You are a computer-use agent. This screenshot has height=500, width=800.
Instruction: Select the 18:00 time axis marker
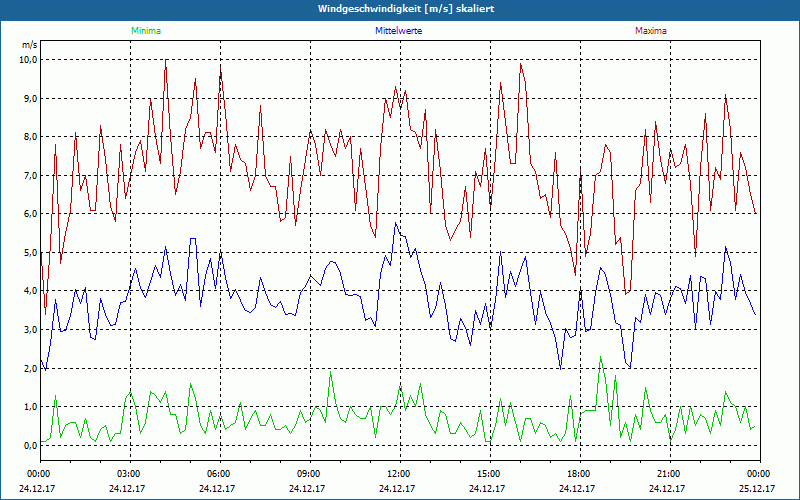(579, 474)
